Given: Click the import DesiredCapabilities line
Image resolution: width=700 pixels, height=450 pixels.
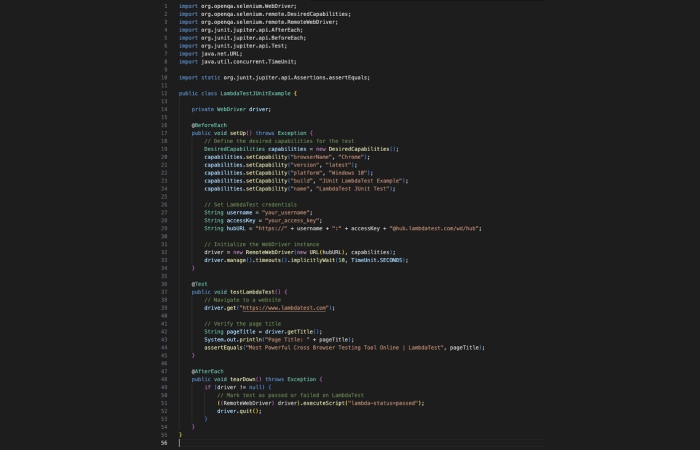Looking at the screenshot, I should click(x=265, y=14).
